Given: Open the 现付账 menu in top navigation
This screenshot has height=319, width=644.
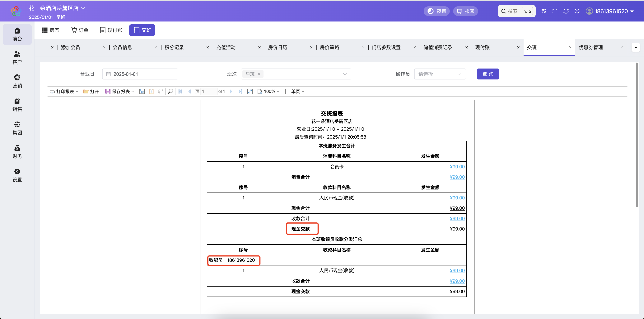Looking at the screenshot, I should click(x=111, y=30).
